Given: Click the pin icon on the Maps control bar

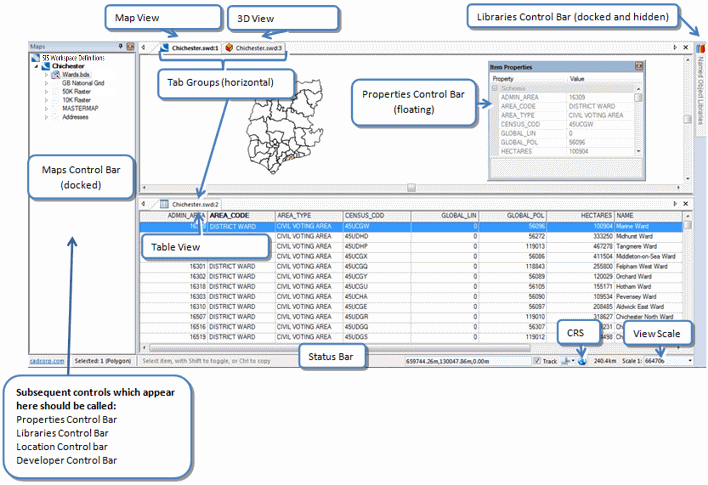Looking at the screenshot, I should [x=121, y=46].
